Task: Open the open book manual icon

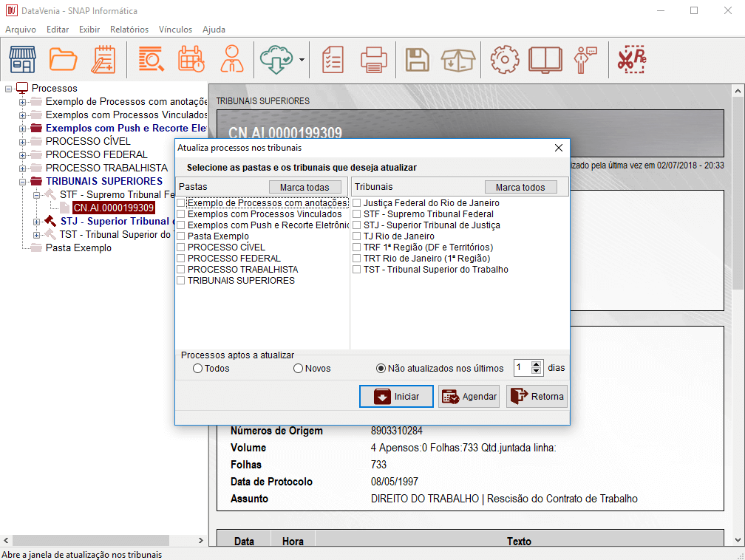Action: [545, 60]
